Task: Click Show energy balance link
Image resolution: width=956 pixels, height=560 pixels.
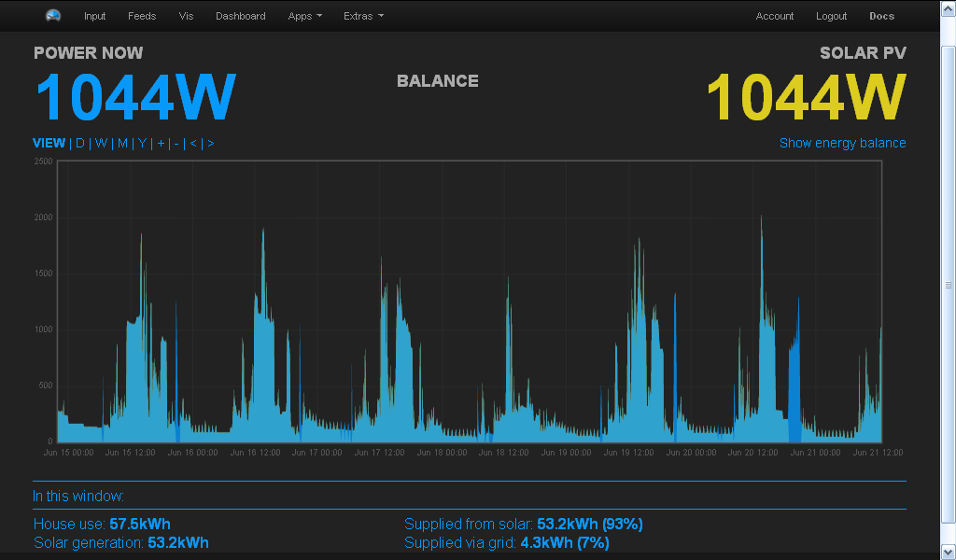Action: pyautogui.click(x=842, y=143)
